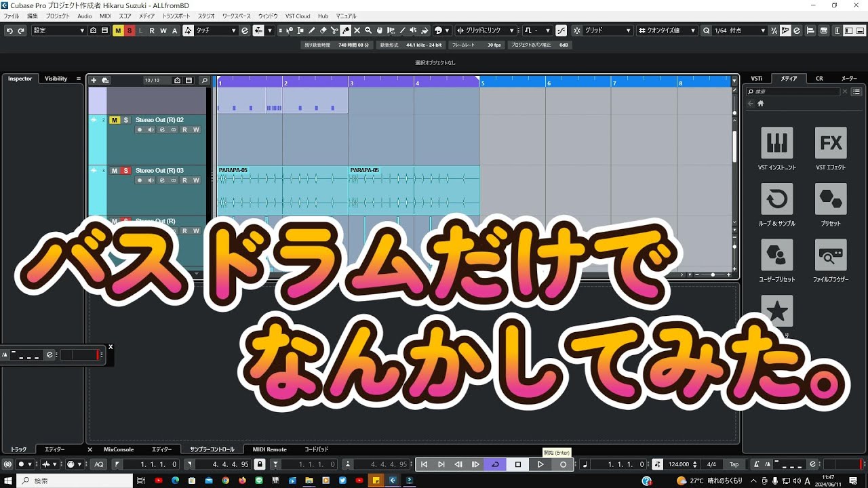Open the トランスポート menu
The image size is (868, 488).
(x=176, y=16)
